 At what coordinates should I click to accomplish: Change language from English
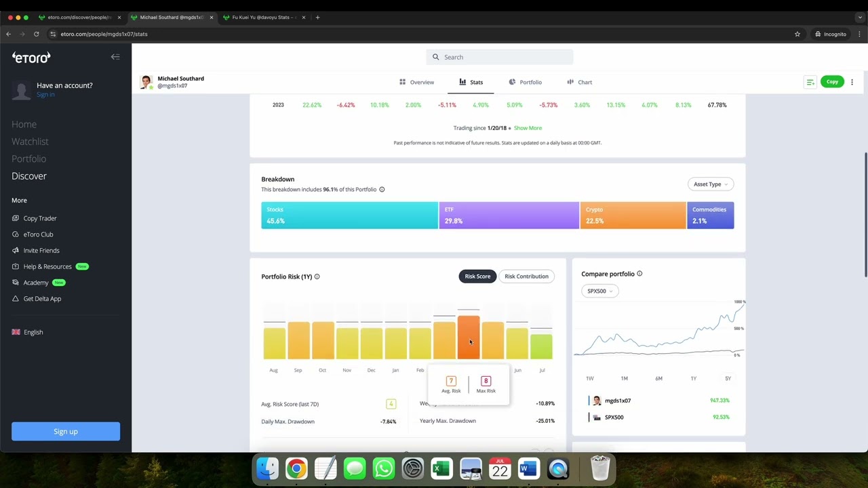pos(28,332)
